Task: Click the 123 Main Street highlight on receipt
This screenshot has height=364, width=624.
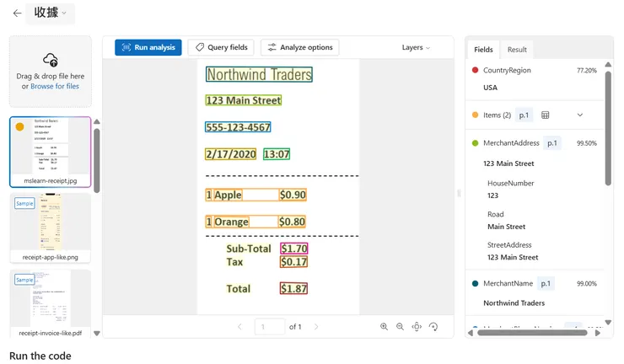Action: click(x=244, y=100)
